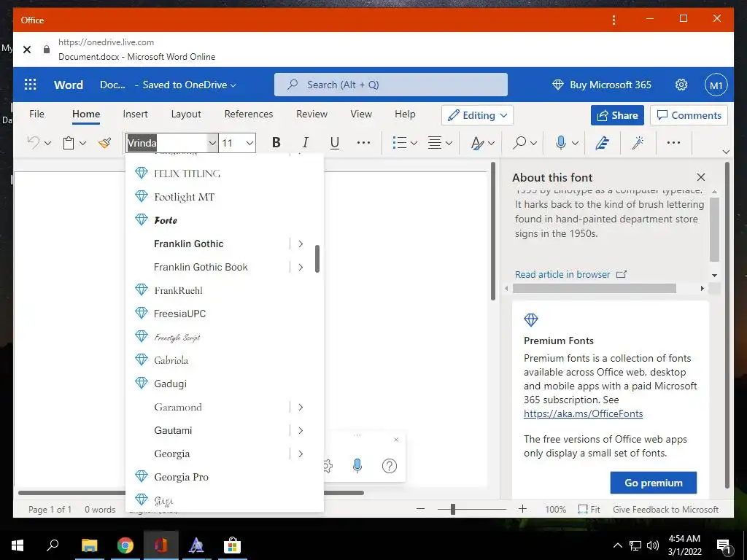Image resolution: width=747 pixels, height=560 pixels.
Task: Select the Format Painter brush icon
Action: pyautogui.click(x=105, y=142)
